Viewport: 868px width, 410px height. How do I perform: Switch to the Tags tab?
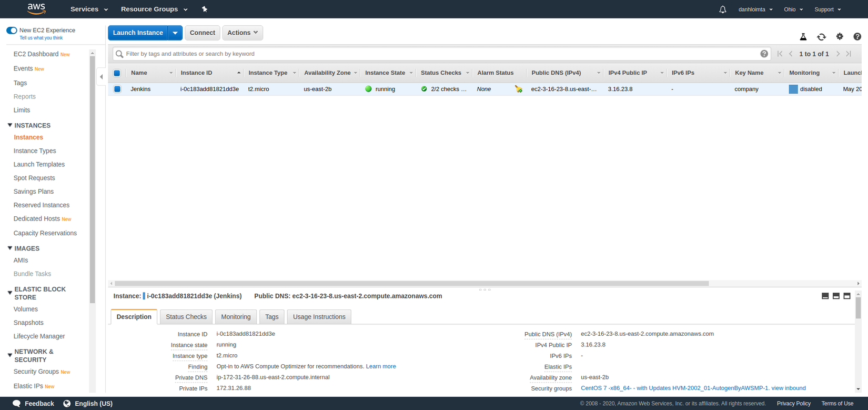click(272, 317)
